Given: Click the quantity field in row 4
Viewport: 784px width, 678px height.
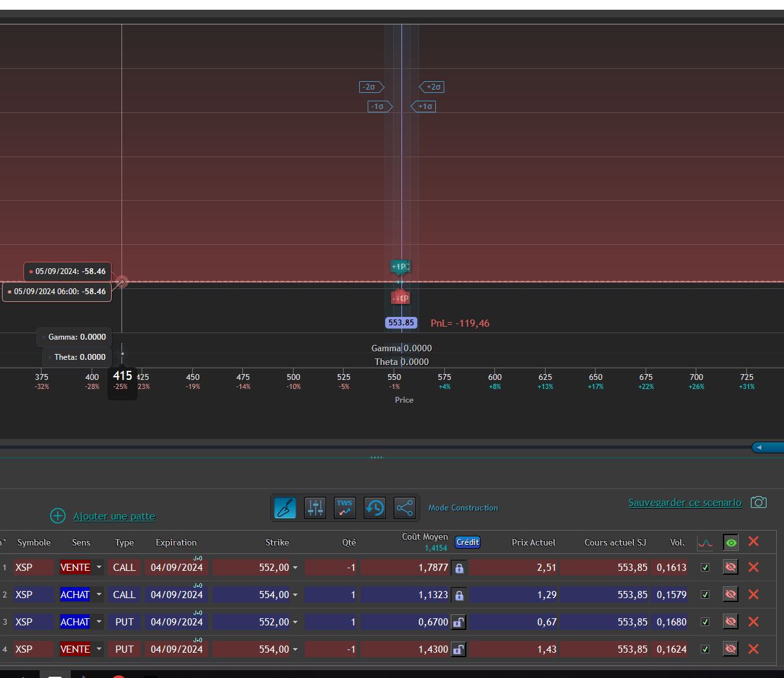Looking at the screenshot, I should (331, 649).
